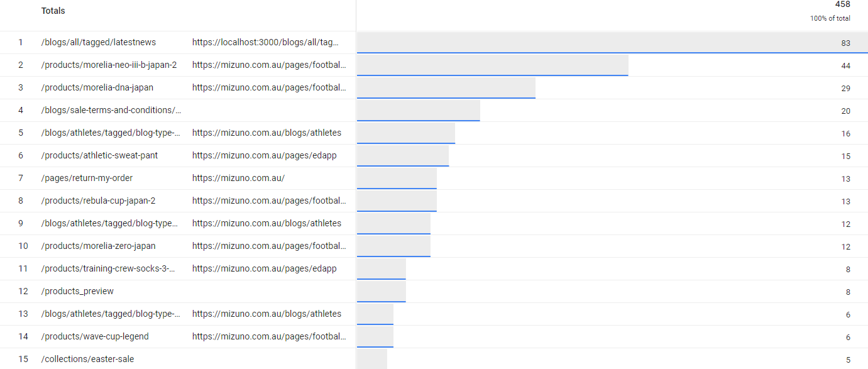Click the bar showing the value 29
The height and width of the screenshot is (369, 868).
click(446, 88)
